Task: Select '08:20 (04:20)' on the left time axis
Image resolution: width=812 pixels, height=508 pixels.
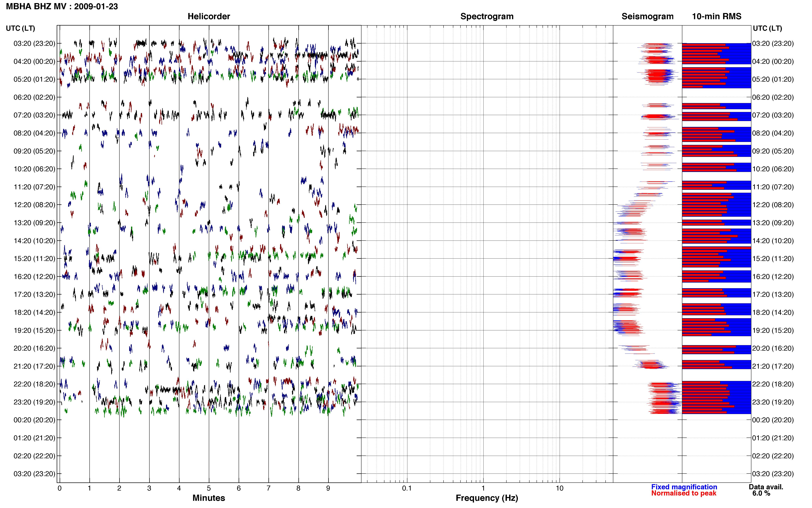Action: [x=34, y=133]
